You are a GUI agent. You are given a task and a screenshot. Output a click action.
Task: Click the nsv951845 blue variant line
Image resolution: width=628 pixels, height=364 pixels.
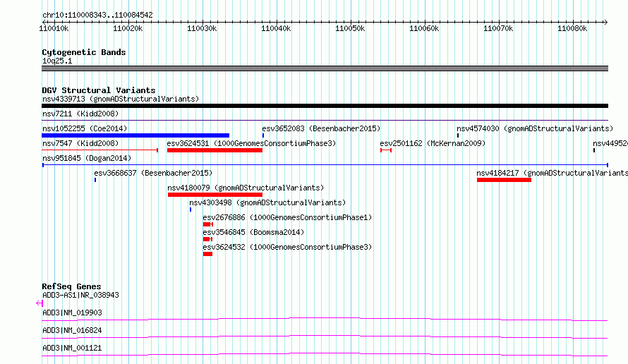point(325,165)
